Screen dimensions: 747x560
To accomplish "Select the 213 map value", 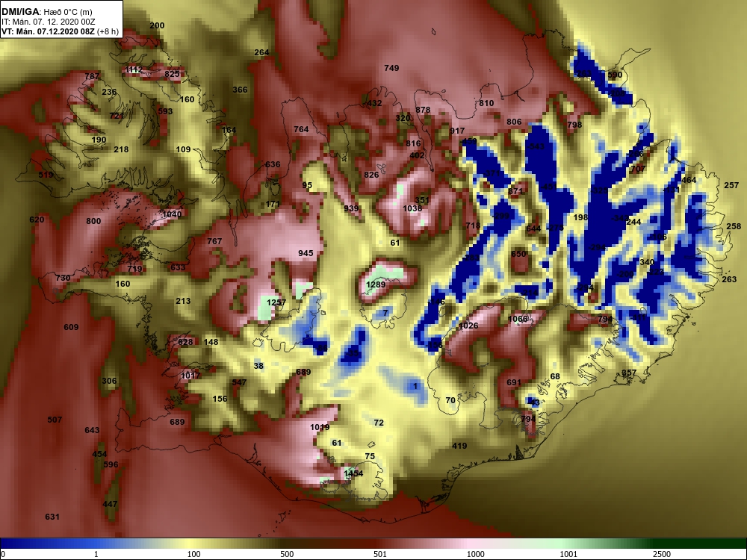I will tap(184, 301).
